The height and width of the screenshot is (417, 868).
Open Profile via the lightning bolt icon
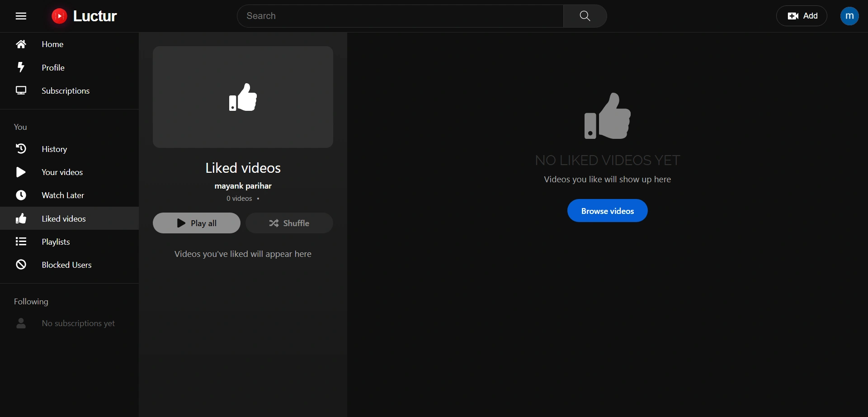click(21, 67)
